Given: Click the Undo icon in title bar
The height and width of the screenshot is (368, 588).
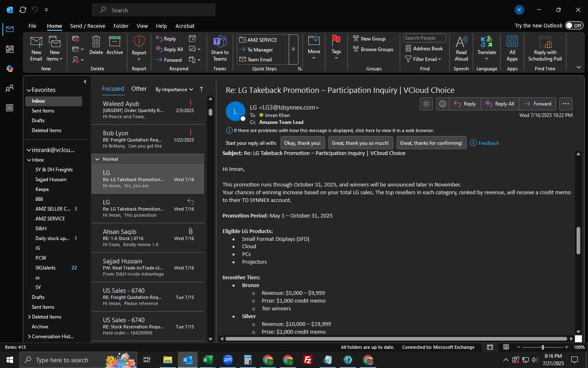Looking at the screenshot, I should click(35, 10).
